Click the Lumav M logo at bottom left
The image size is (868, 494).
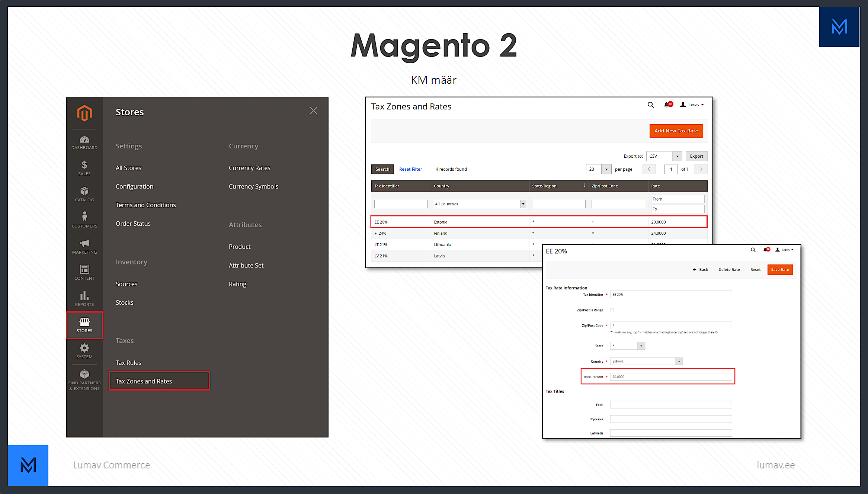(28, 465)
